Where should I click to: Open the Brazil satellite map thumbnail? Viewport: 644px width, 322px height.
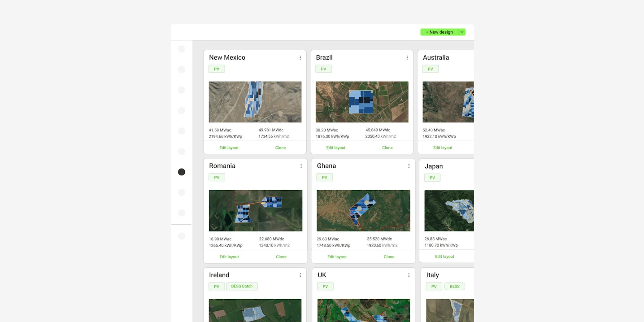362,102
